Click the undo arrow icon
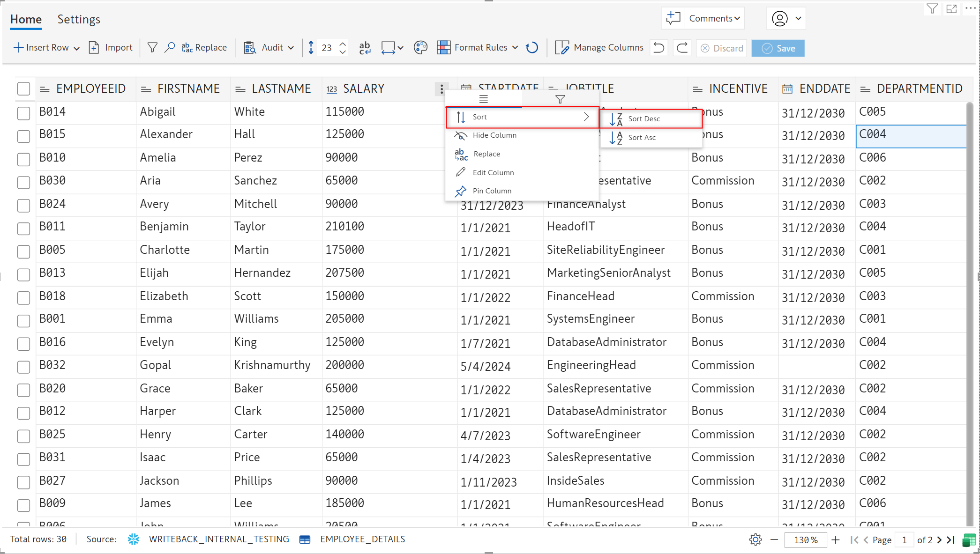This screenshot has height=554, width=980. click(x=658, y=48)
